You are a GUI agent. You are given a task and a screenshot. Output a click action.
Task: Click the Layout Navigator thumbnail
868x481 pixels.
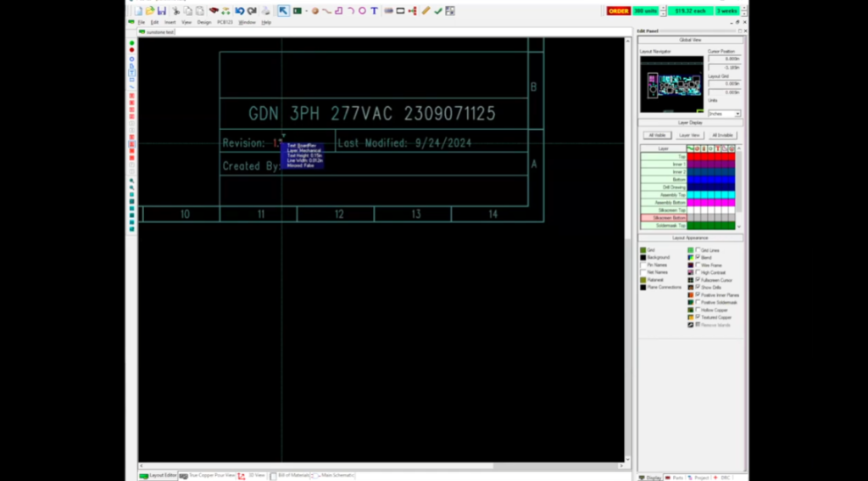coord(672,84)
